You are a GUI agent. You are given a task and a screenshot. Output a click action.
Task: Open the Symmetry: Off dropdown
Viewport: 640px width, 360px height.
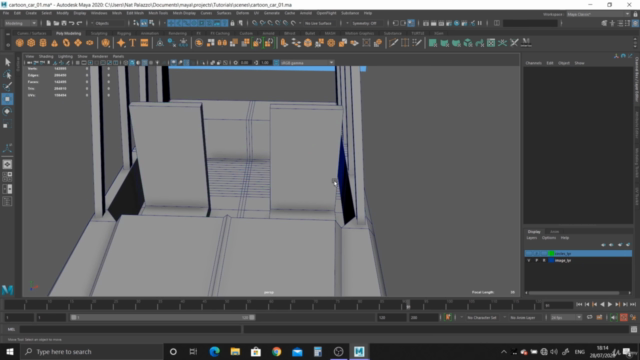pyautogui.click(x=367, y=23)
